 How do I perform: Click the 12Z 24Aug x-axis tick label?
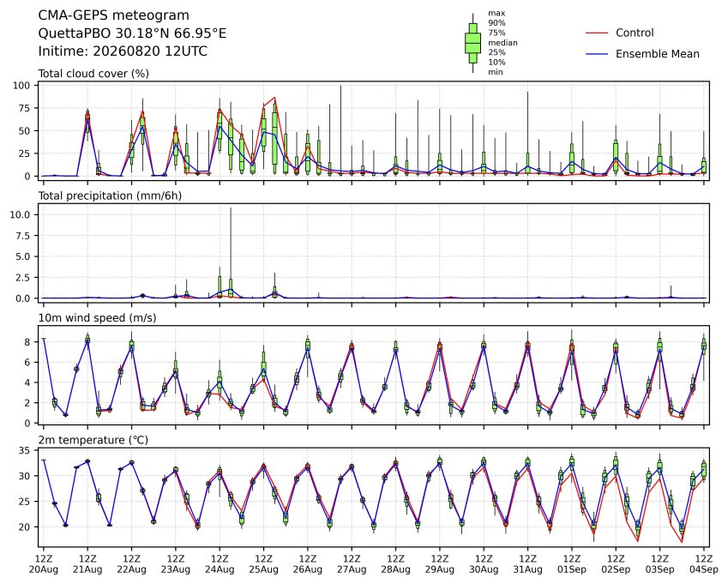coord(220,564)
